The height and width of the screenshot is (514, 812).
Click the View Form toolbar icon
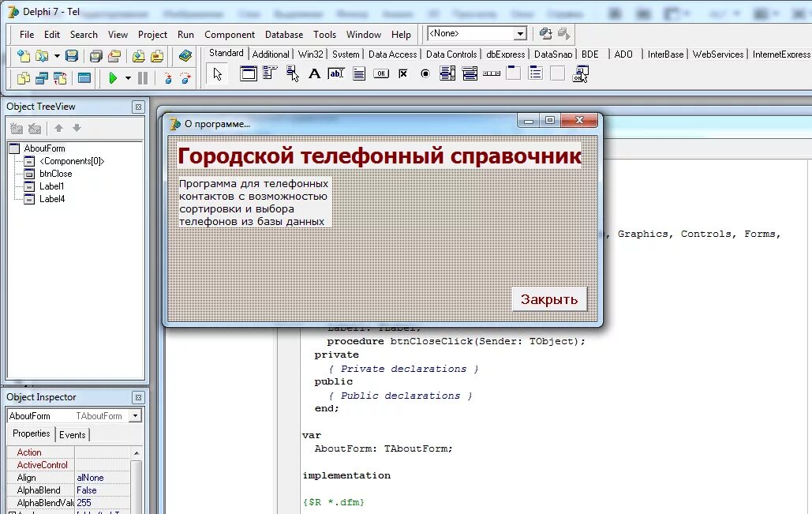click(41, 78)
